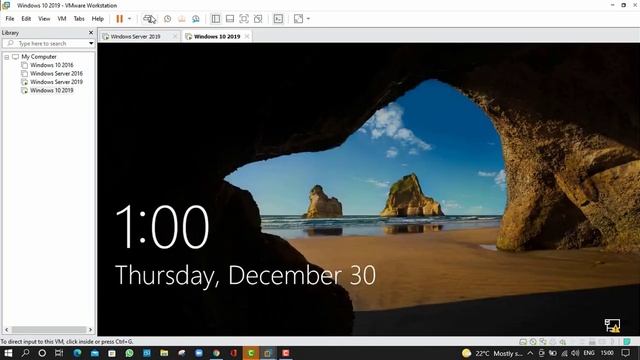Select Windows 10 2016 in library
The height and width of the screenshot is (360, 640).
click(x=51, y=65)
